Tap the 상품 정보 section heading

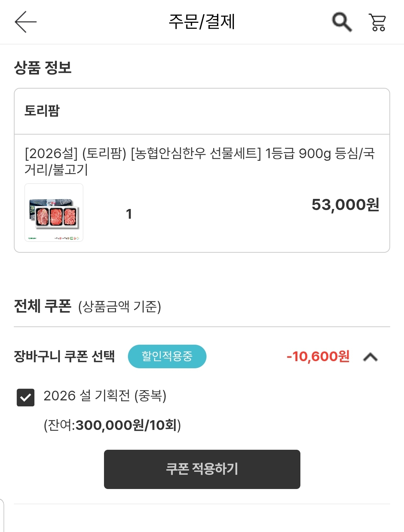pyautogui.click(x=43, y=68)
